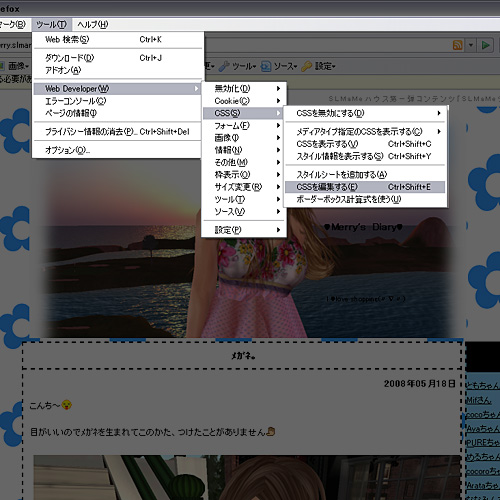The width and height of the screenshot is (500, 500).
Task: Open the address bar dropdown arrow
Action: [471, 45]
